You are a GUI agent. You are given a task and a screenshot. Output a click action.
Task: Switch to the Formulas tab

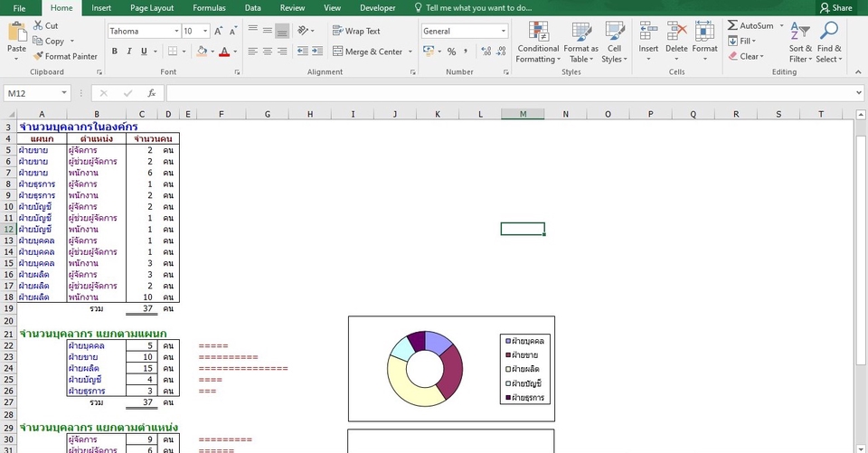coord(209,8)
